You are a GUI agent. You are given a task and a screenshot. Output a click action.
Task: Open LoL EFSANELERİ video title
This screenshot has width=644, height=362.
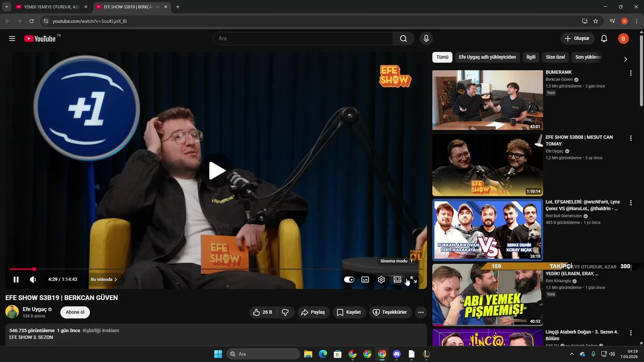pos(582,205)
